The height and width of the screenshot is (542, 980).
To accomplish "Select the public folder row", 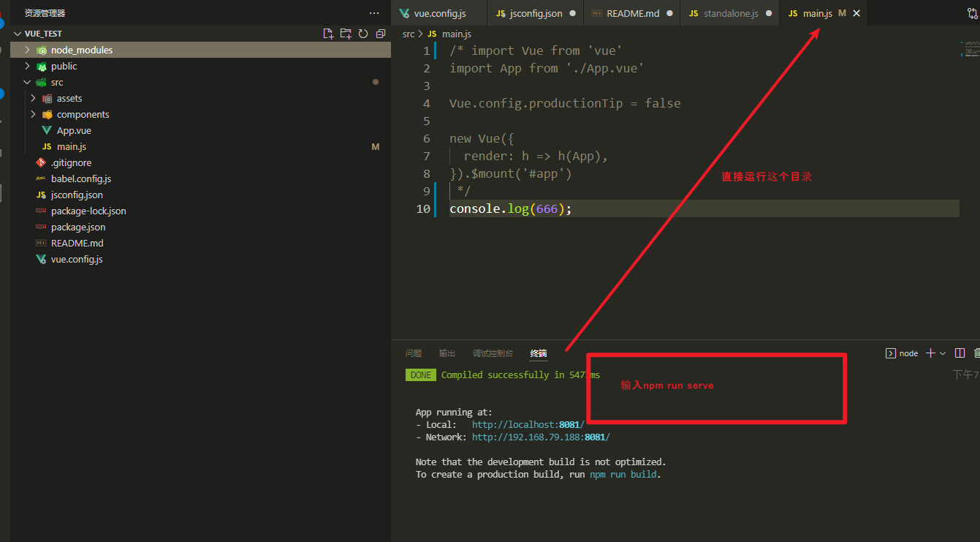I will pyautogui.click(x=201, y=66).
